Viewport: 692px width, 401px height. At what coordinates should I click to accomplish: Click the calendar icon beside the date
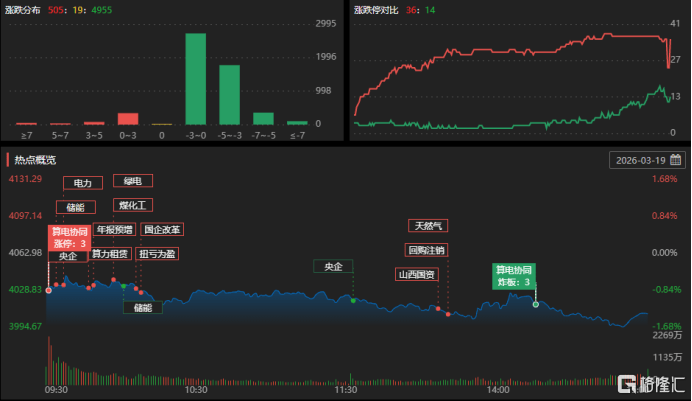click(675, 160)
